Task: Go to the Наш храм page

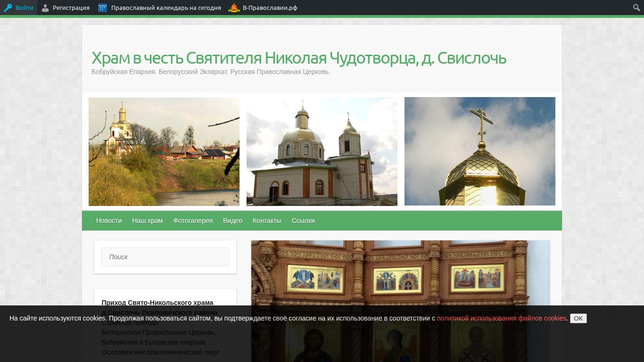Action: (147, 221)
